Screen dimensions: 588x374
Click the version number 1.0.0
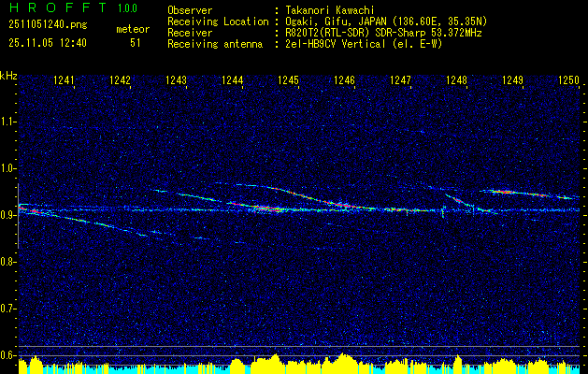click(127, 8)
